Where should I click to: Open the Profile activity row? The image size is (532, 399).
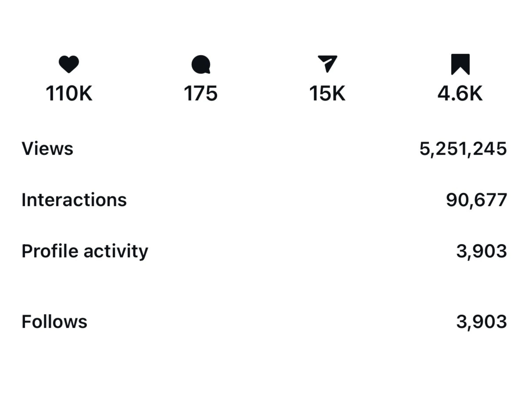pos(264,251)
